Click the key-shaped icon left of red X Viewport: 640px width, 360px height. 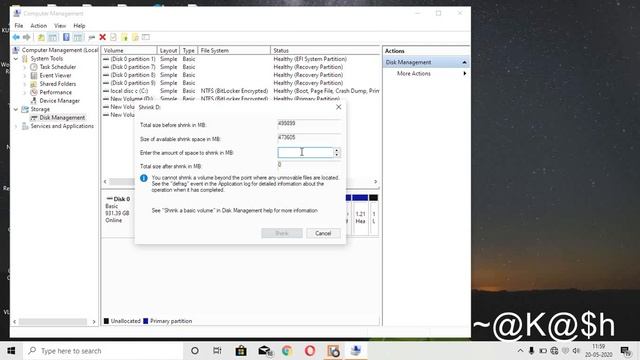tap(91, 38)
